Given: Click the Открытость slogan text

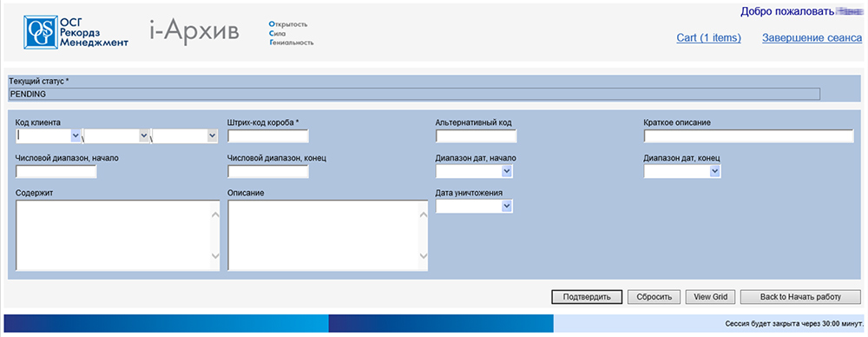Looking at the screenshot, I should (x=288, y=24).
